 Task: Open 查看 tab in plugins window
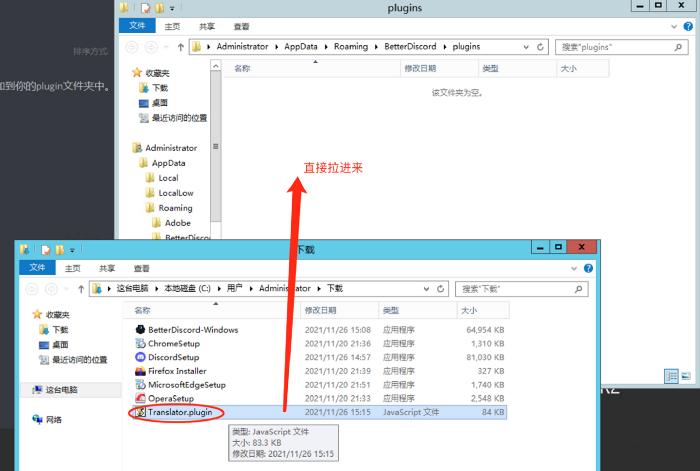click(242, 26)
